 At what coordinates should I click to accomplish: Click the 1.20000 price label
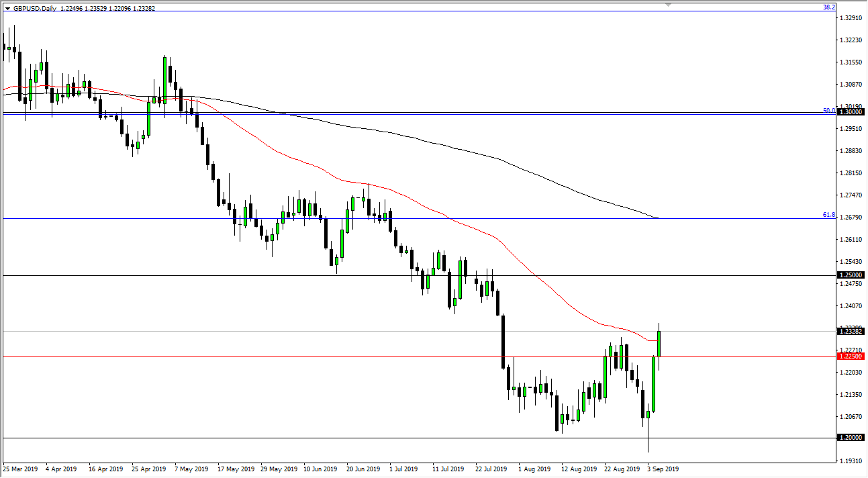point(851,438)
